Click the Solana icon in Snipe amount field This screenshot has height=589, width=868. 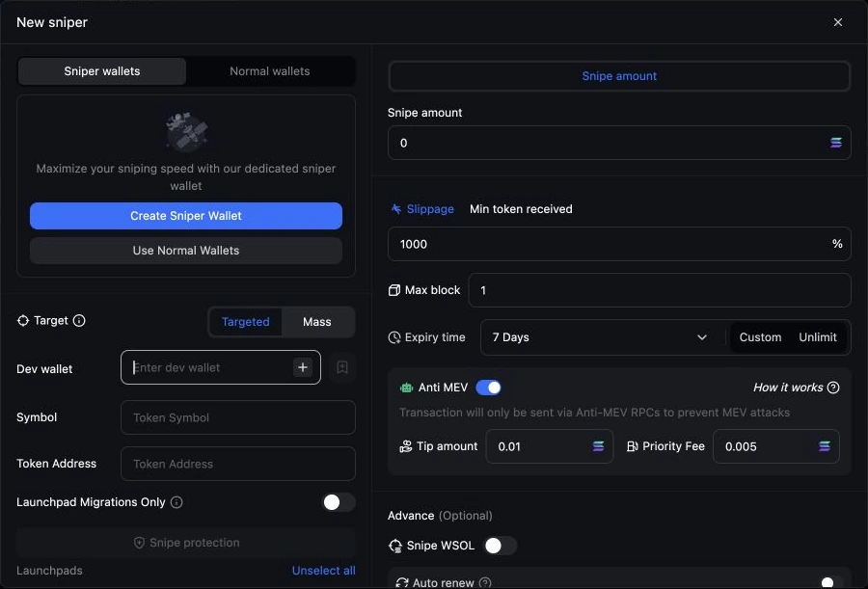836,143
